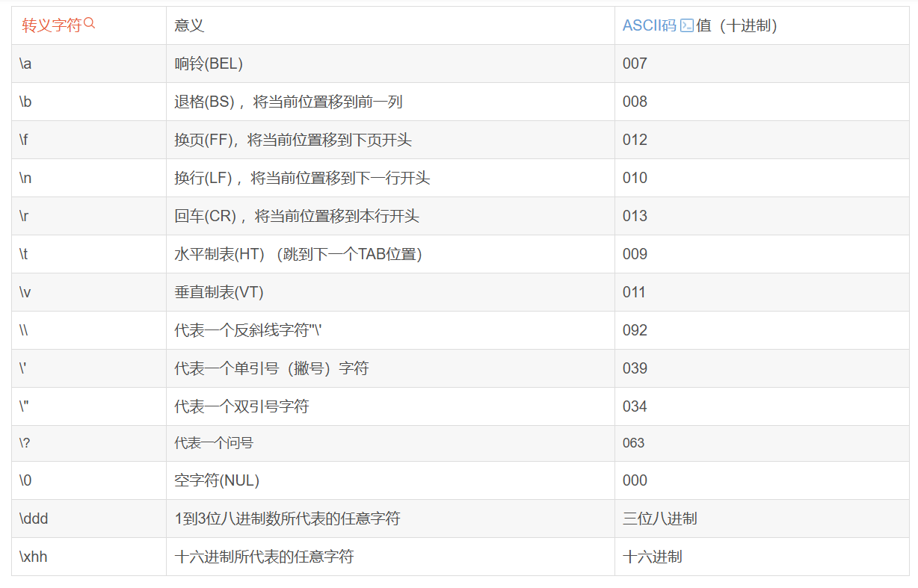
Task: Click the 垂直制表(VT) meaning cell
Action: 390,292
